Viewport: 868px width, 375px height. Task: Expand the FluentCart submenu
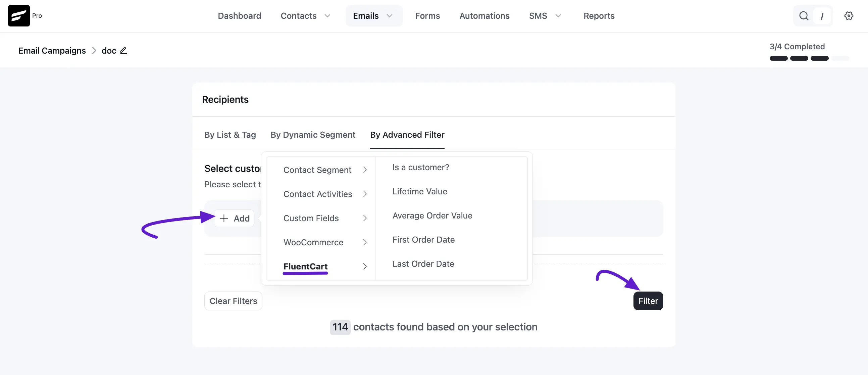[x=324, y=266]
